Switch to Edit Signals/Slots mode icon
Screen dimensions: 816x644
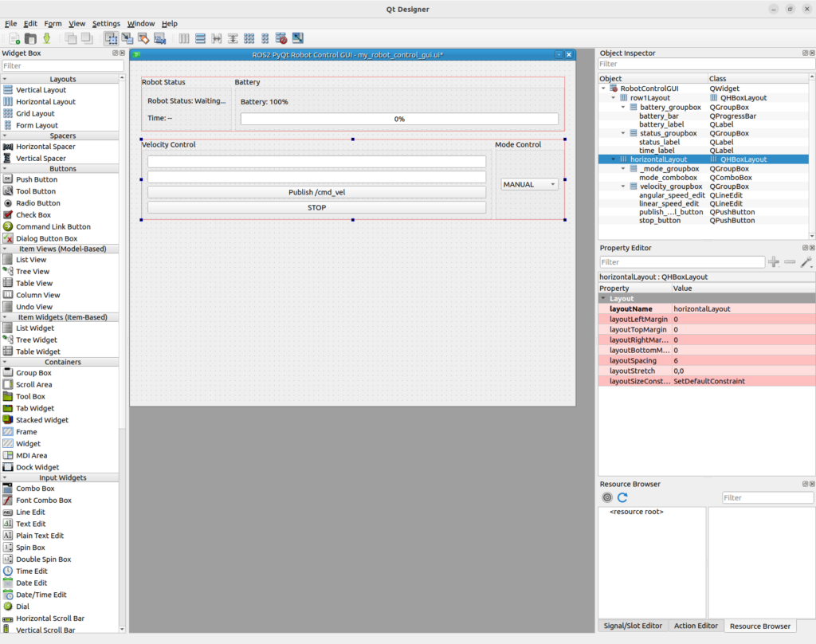[x=127, y=38]
